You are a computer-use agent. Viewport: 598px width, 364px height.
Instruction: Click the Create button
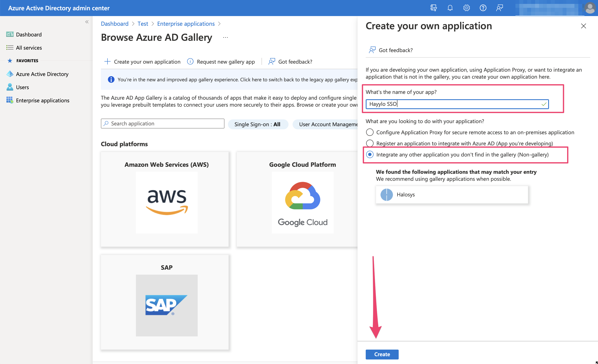(382, 354)
